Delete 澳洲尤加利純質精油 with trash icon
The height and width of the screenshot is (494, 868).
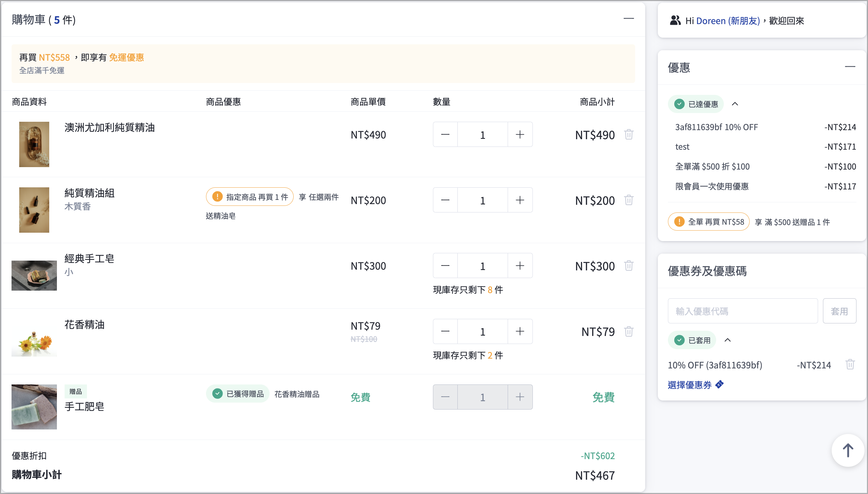628,135
